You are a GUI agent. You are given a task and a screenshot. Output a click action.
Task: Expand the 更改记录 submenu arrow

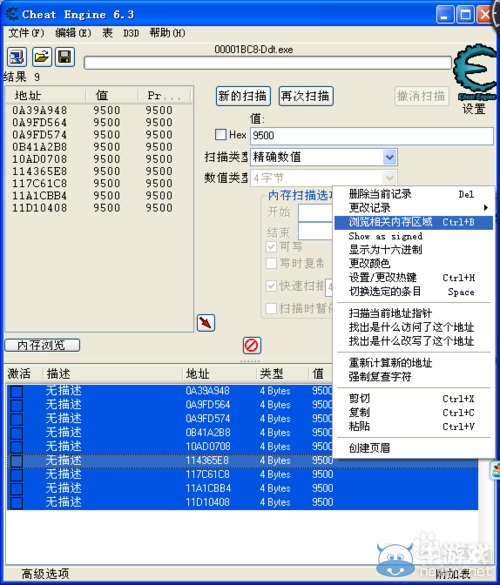point(486,207)
